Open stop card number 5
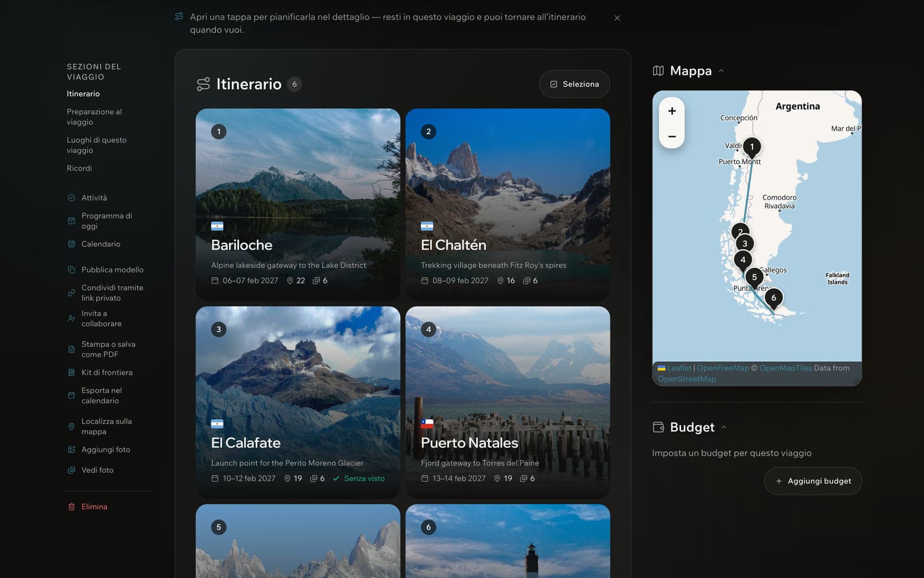The width and height of the screenshot is (924, 578). (x=298, y=541)
